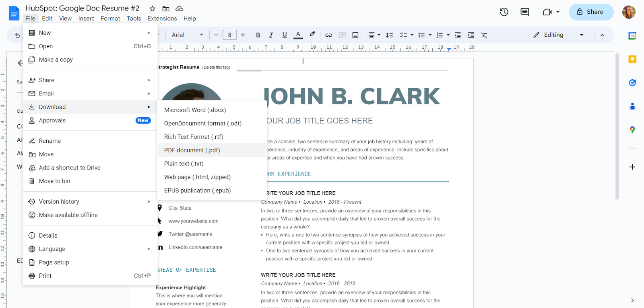
Task: Open Google Maps in side panel
Action: click(x=632, y=130)
